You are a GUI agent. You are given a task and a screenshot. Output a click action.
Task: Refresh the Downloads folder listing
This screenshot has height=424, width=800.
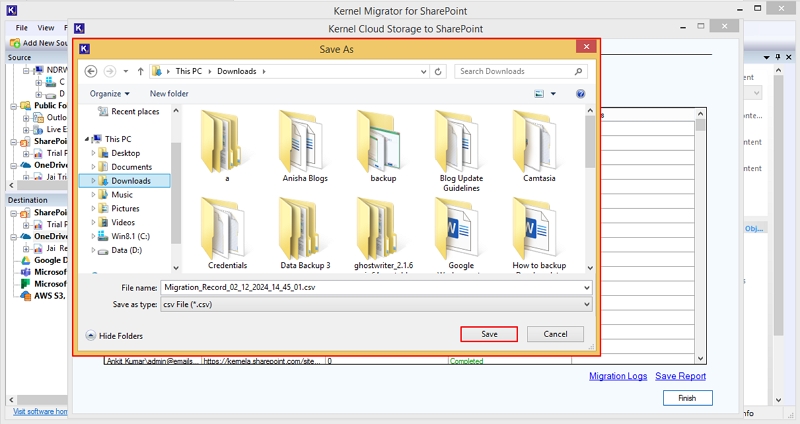[x=439, y=72]
